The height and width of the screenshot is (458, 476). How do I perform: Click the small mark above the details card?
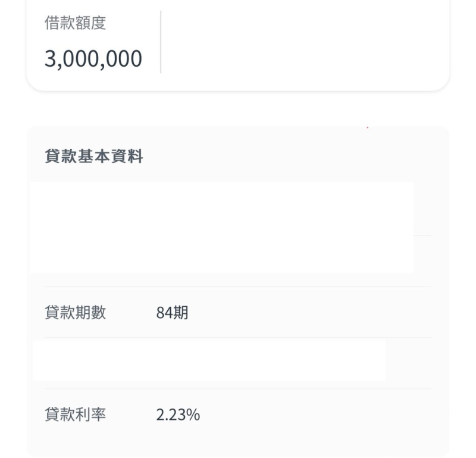coord(367,126)
